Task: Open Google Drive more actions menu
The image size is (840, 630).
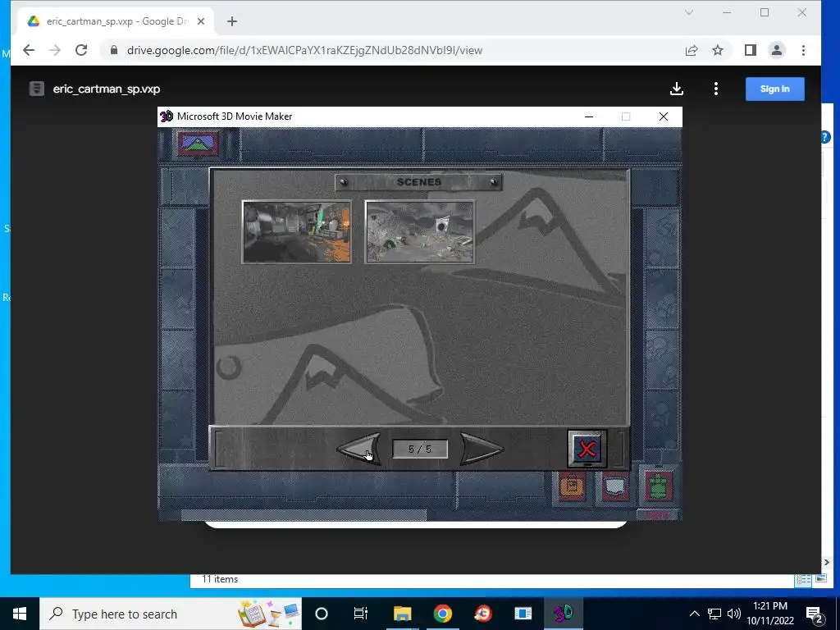Action: pyautogui.click(x=715, y=89)
